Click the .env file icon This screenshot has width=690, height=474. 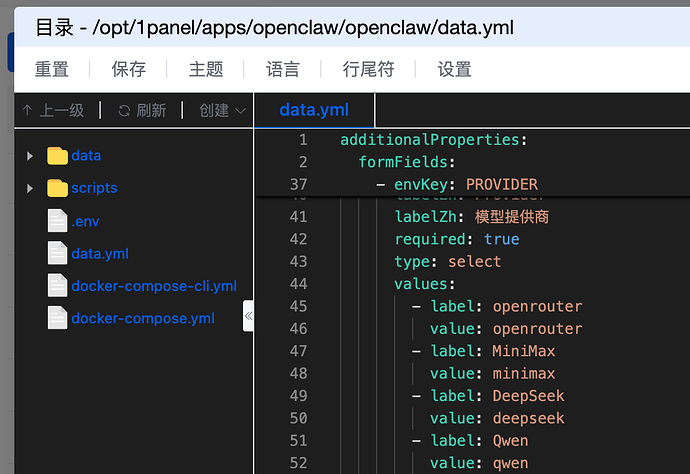[x=57, y=221]
